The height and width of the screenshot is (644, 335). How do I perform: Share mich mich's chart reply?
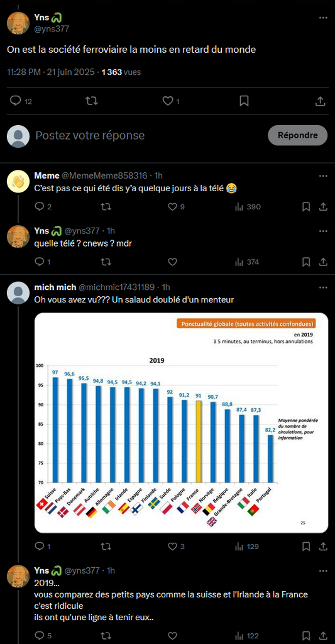(x=323, y=547)
